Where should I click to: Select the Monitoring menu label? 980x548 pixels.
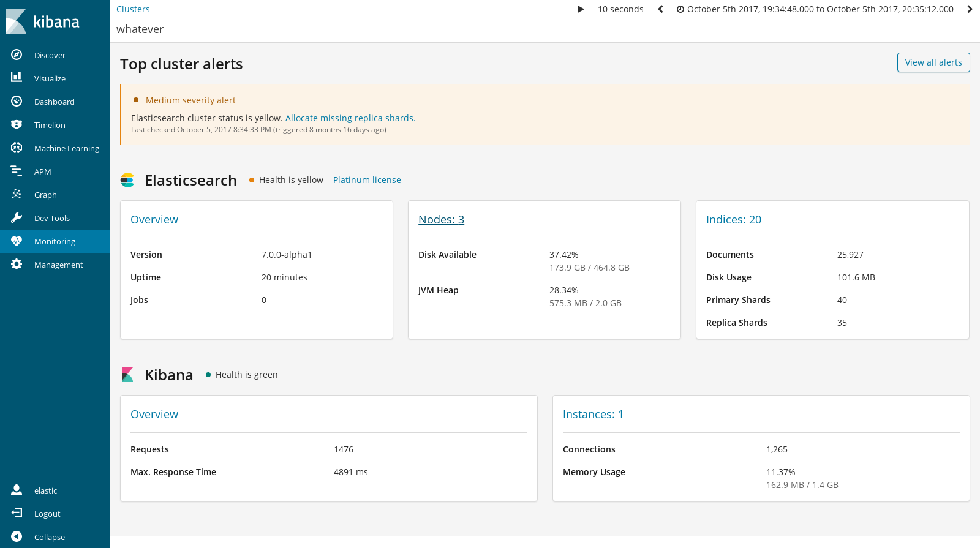tap(55, 241)
